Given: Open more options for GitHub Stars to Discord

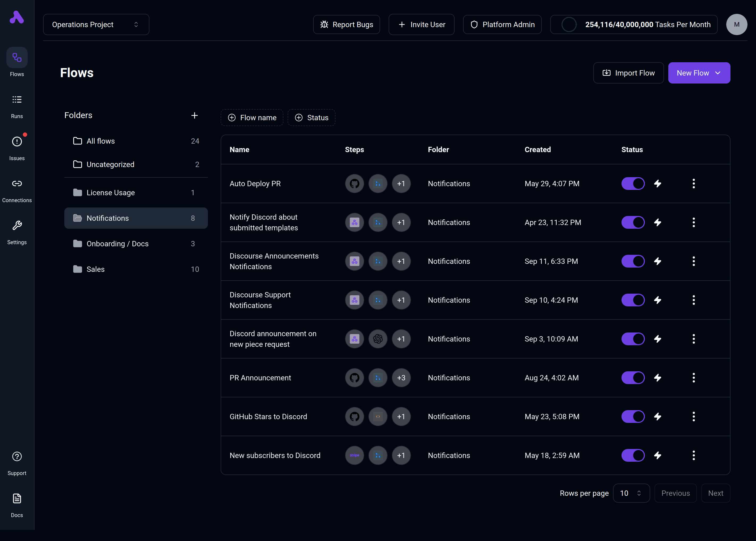Looking at the screenshot, I should 694,417.
